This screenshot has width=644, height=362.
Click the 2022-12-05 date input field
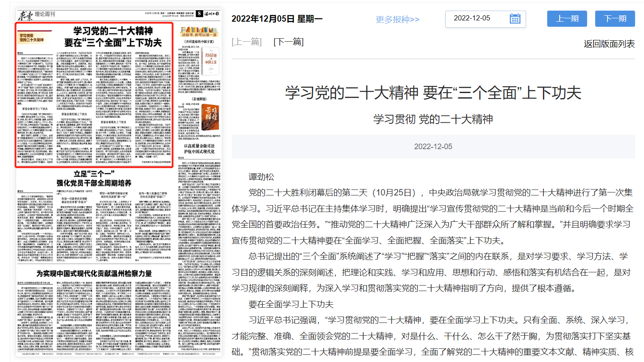click(475, 18)
